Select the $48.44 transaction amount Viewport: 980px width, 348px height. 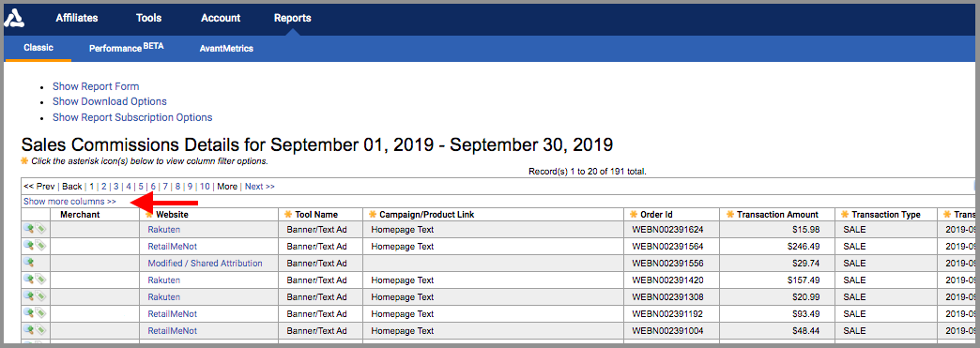pyautogui.click(x=805, y=330)
